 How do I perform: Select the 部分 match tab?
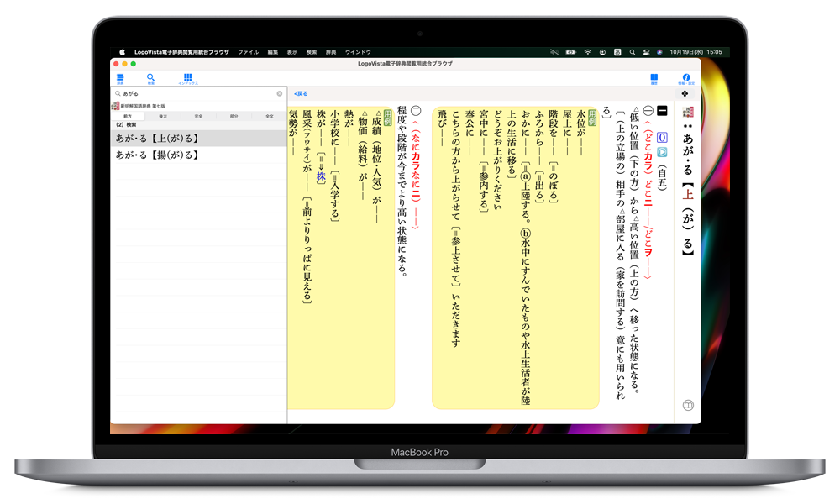tap(234, 116)
